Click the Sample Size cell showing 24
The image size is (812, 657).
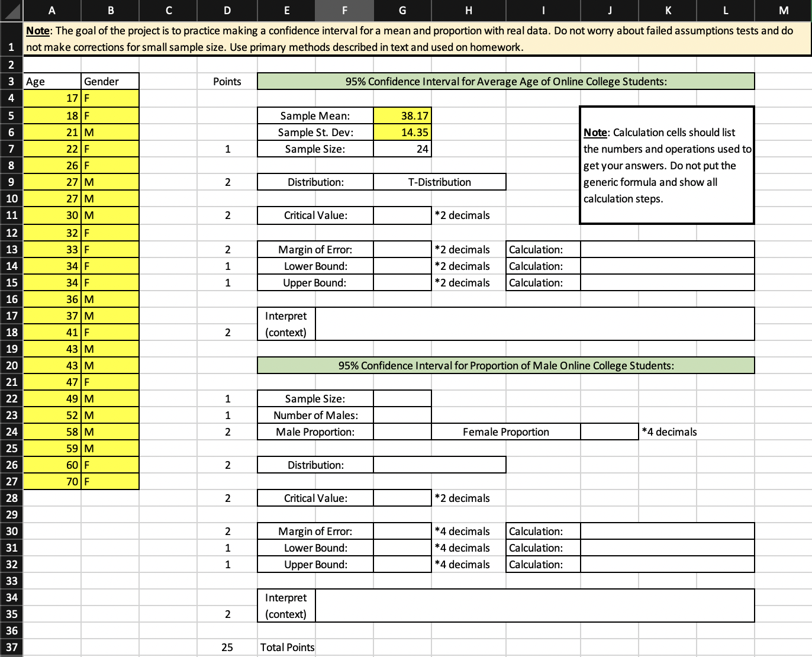pos(402,149)
